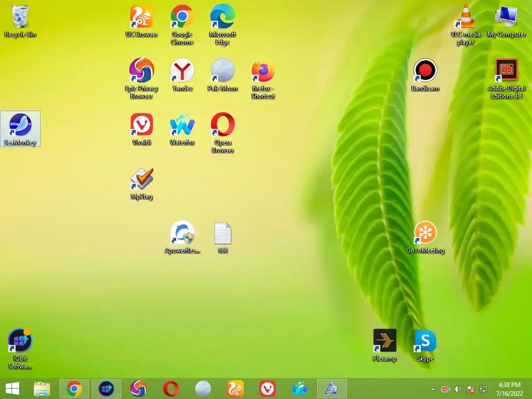Launch Epic Privacy Browser from the taskbar
The width and height of the screenshot is (532, 399).
point(138,389)
